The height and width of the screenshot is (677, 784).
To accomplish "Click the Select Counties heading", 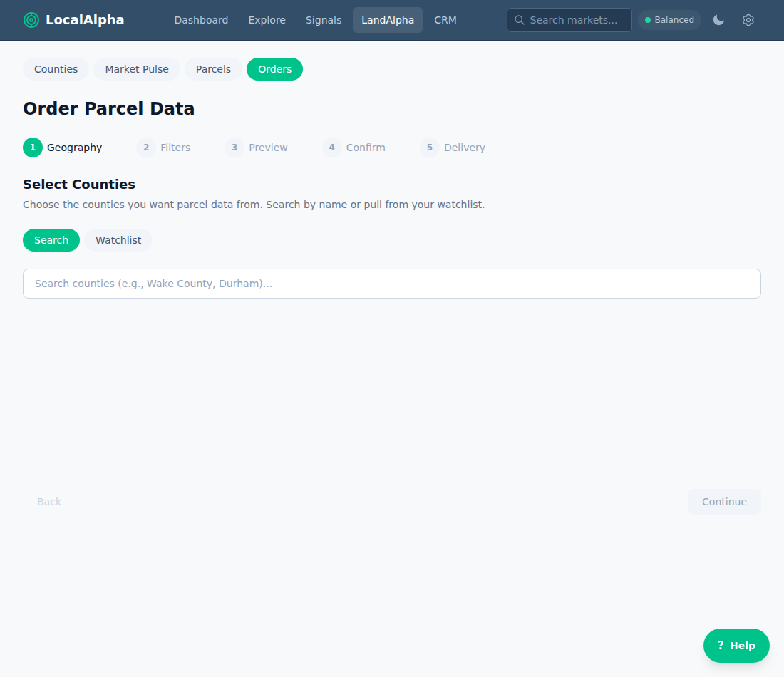I will pos(79,184).
